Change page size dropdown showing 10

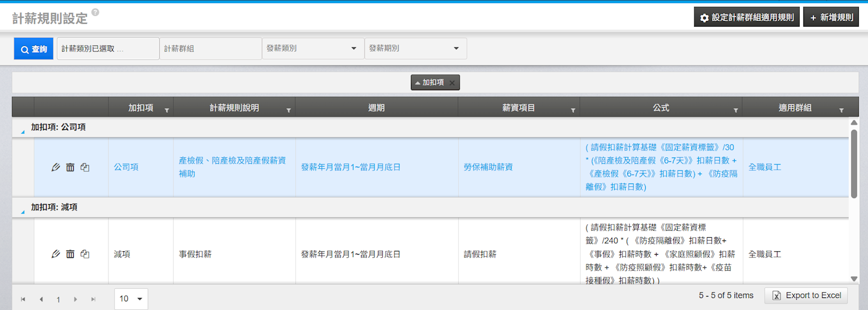(131, 299)
